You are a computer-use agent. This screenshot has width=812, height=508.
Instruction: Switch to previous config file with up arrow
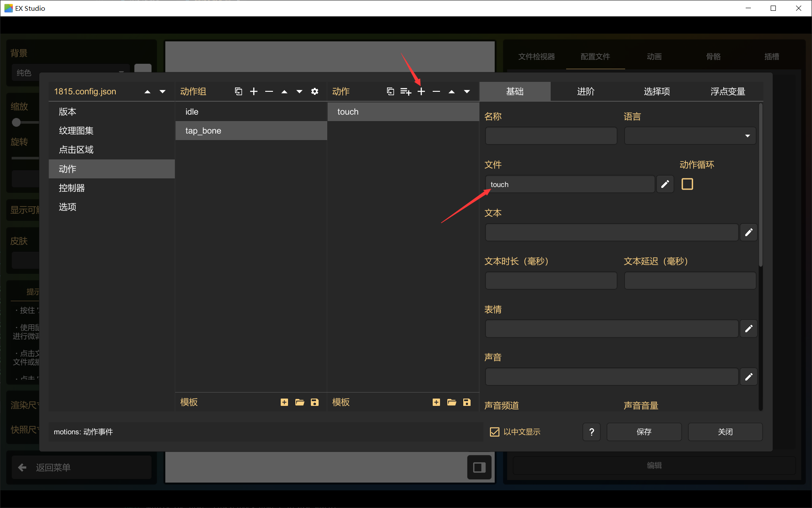[147, 91]
